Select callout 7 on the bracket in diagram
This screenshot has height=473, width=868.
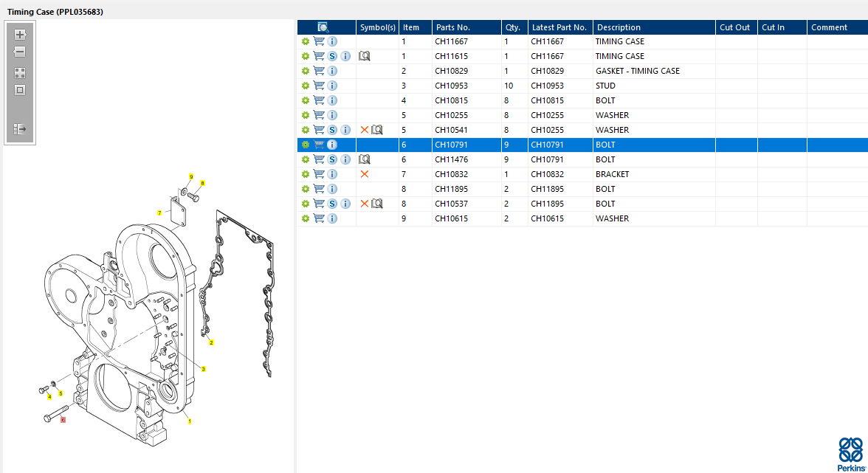[x=159, y=213]
